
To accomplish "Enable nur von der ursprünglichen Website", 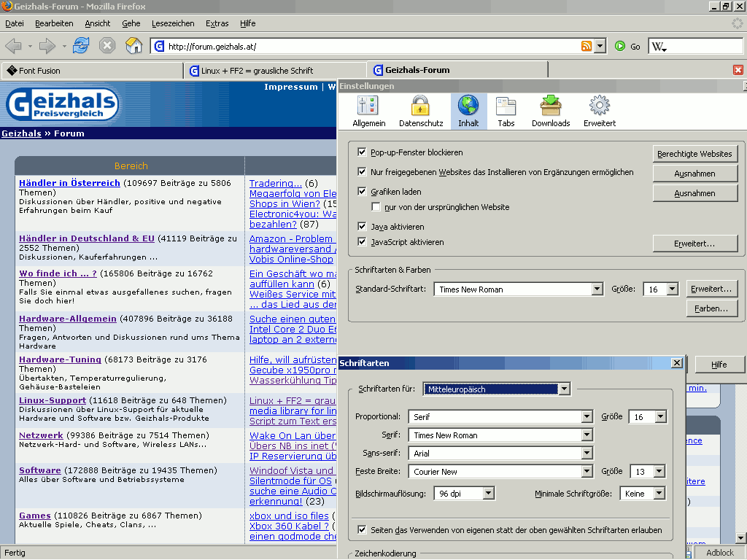I will (x=376, y=206).
